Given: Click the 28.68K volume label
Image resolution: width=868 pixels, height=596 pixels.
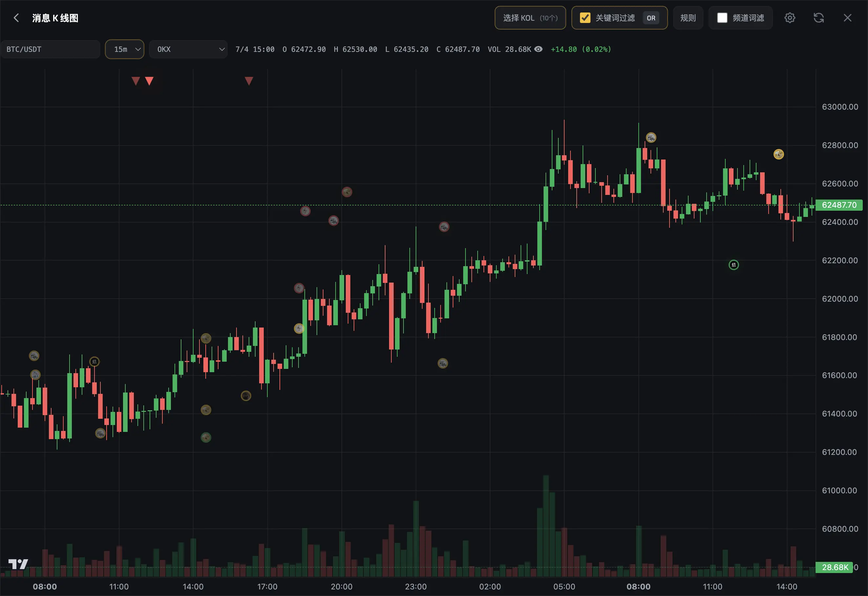Looking at the screenshot, I should [x=835, y=567].
